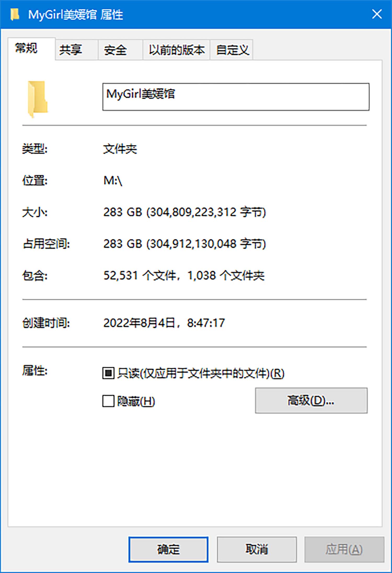The width and height of the screenshot is (392, 573).
Task: Close the properties dialog with X
Action: [x=377, y=14]
